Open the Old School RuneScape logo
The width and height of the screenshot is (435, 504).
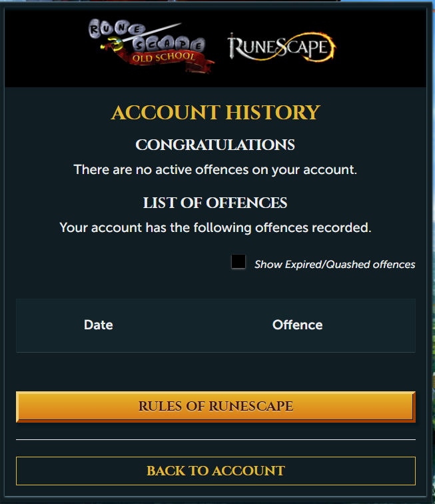click(x=151, y=46)
